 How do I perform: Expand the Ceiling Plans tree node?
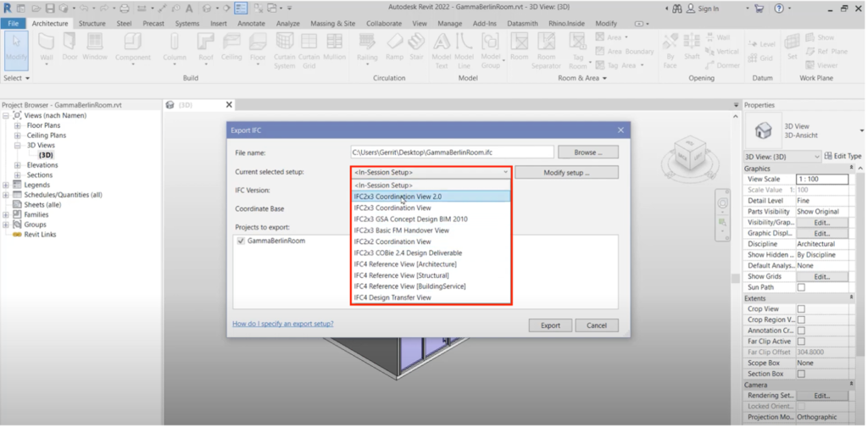[17, 136]
